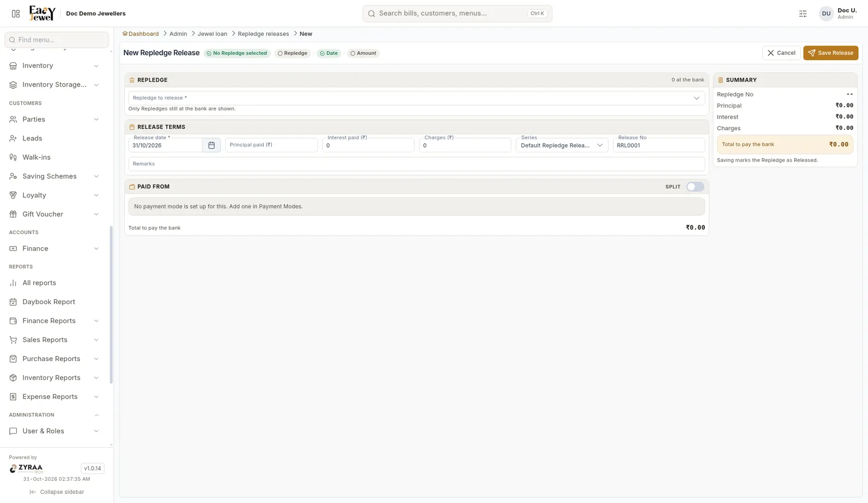Open the Default Repledge Release series dropdown

click(x=561, y=145)
